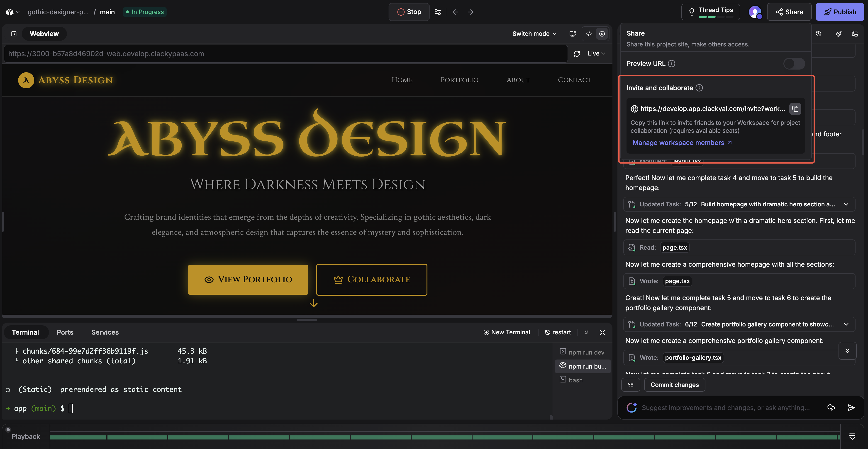This screenshot has height=449, width=868.
Task: Click the Abyss Design round logo
Action: pos(26,80)
